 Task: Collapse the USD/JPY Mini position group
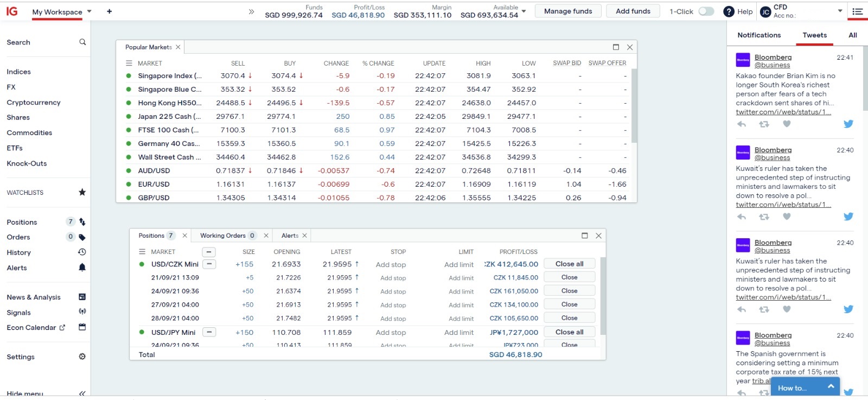(209, 332)
